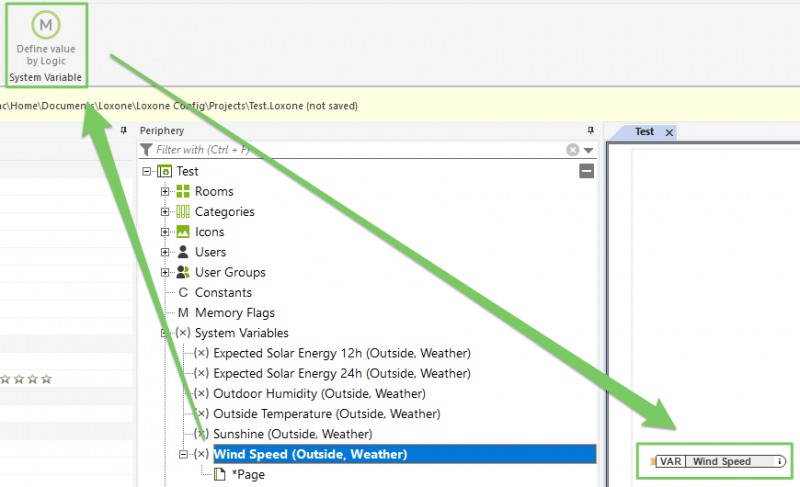Expand the Categories tree node
The width and height of the screenshot is (800, 487).
(x=165, y=211)
